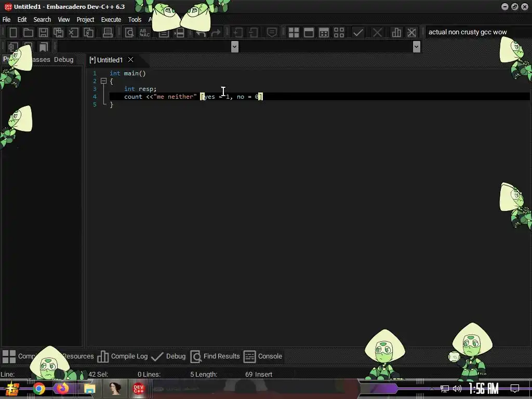Expand the first class browser dropdown arrow
The width and height of the screenshot is (532, 399).
[234, 46]
